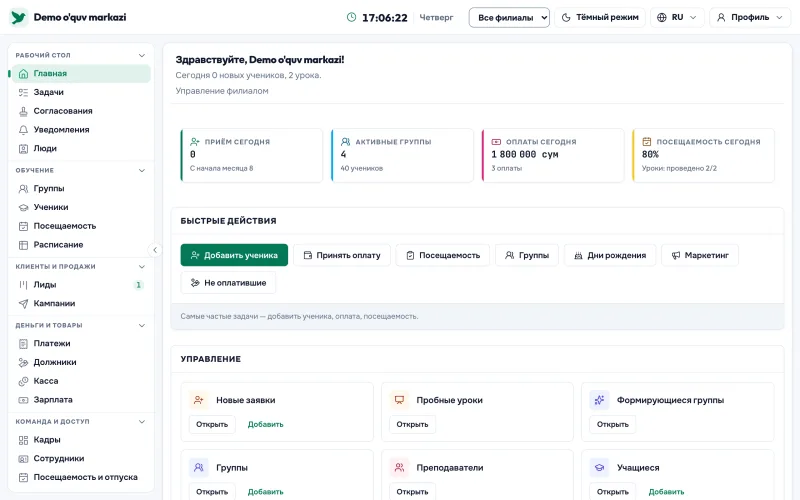Click the banknote icon beside Зарплата

(23, 400)
